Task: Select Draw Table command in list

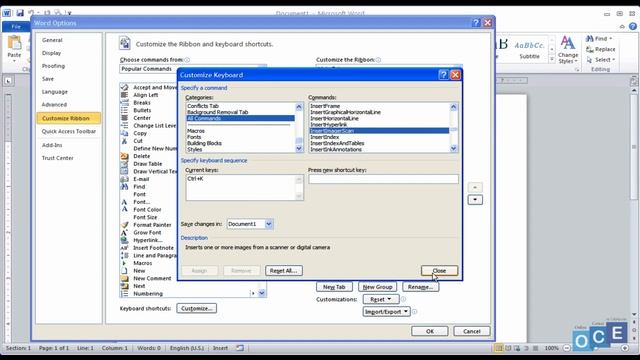Action: tap(148, 164)
